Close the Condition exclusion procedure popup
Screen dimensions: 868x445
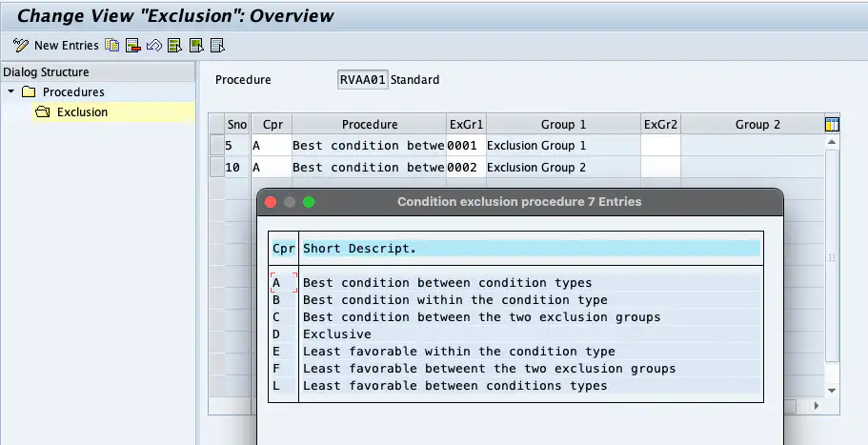(x=271, y=202)
